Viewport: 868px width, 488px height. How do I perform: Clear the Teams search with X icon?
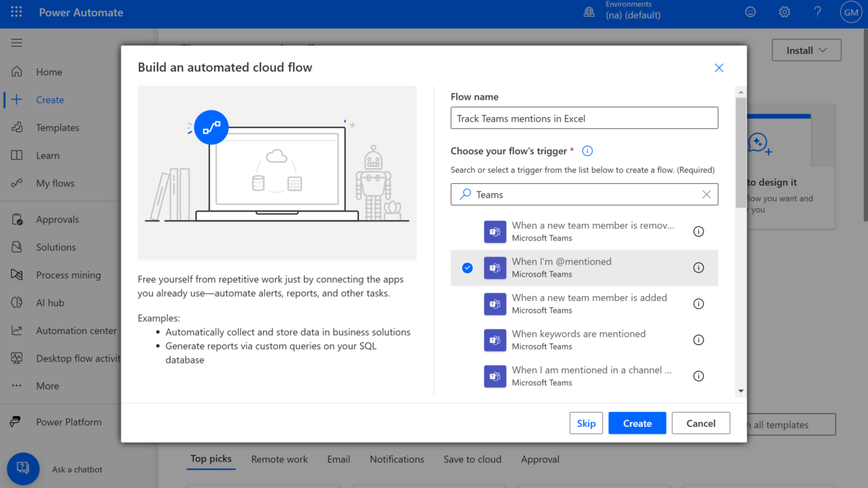click(706, 195)
